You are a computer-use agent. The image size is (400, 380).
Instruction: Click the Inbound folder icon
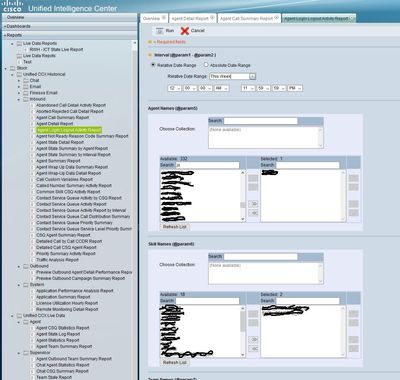26,99
